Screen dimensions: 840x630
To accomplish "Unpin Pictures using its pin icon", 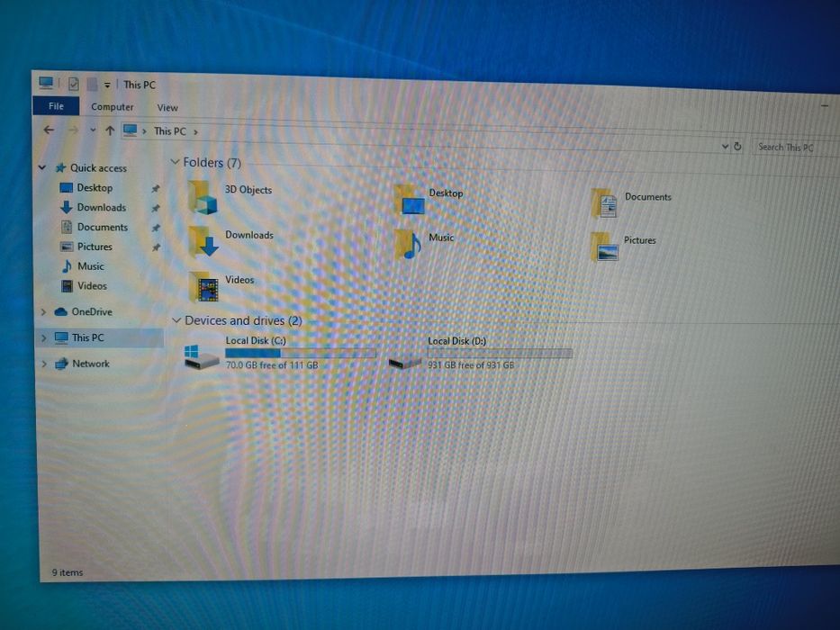I will tap(156, 247).
